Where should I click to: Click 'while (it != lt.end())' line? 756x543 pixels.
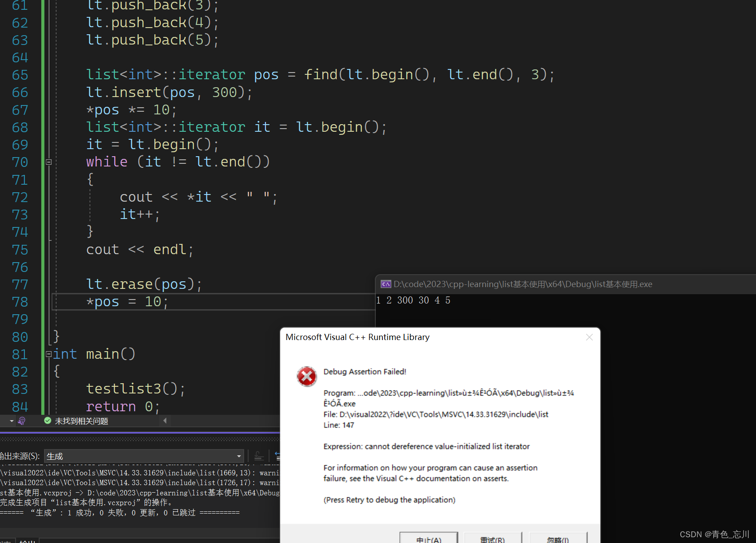point(178,162)
